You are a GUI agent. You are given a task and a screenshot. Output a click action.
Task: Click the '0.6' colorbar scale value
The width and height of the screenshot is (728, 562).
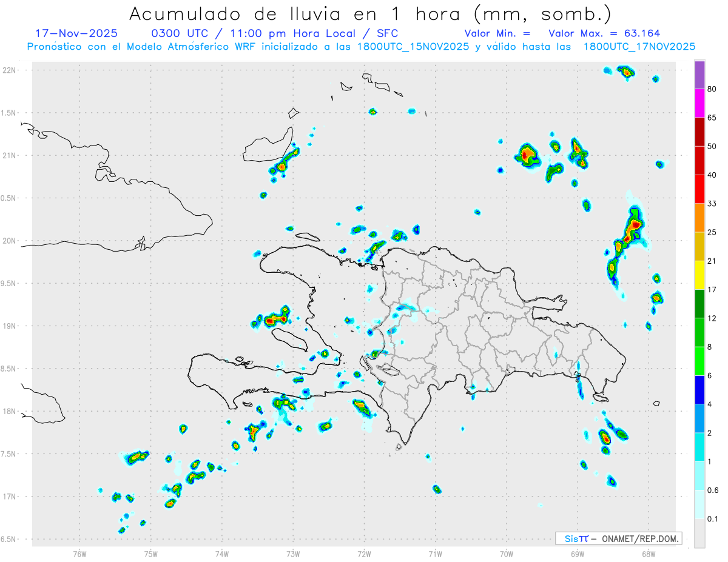pyautogui.click(x=713, y=490)
